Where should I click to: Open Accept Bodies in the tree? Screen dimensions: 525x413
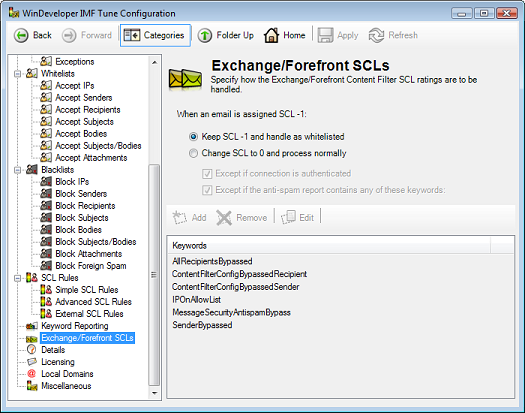81,134
